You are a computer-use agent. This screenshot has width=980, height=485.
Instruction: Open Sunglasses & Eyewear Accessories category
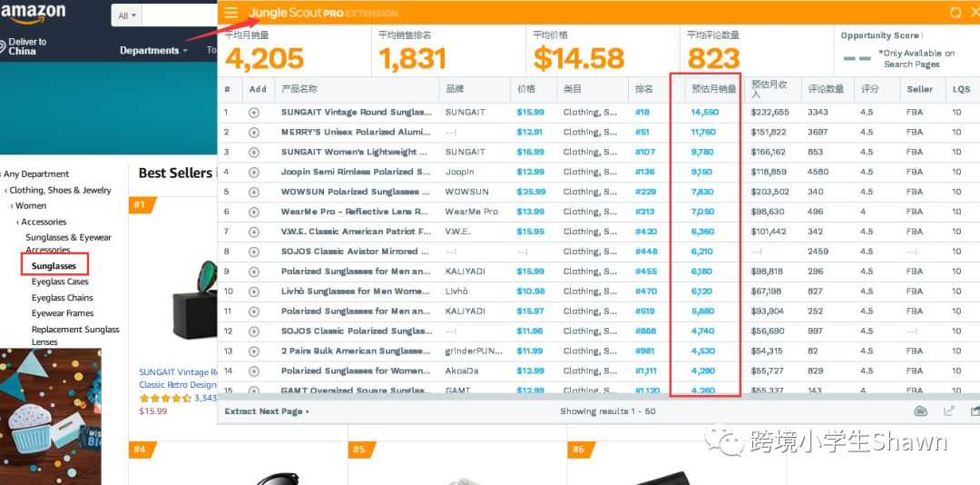68,243
